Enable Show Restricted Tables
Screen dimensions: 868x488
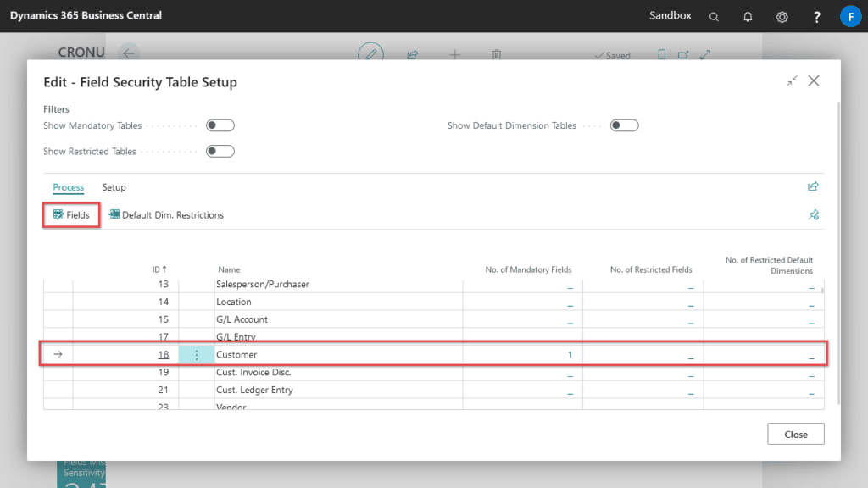(219, 151)
